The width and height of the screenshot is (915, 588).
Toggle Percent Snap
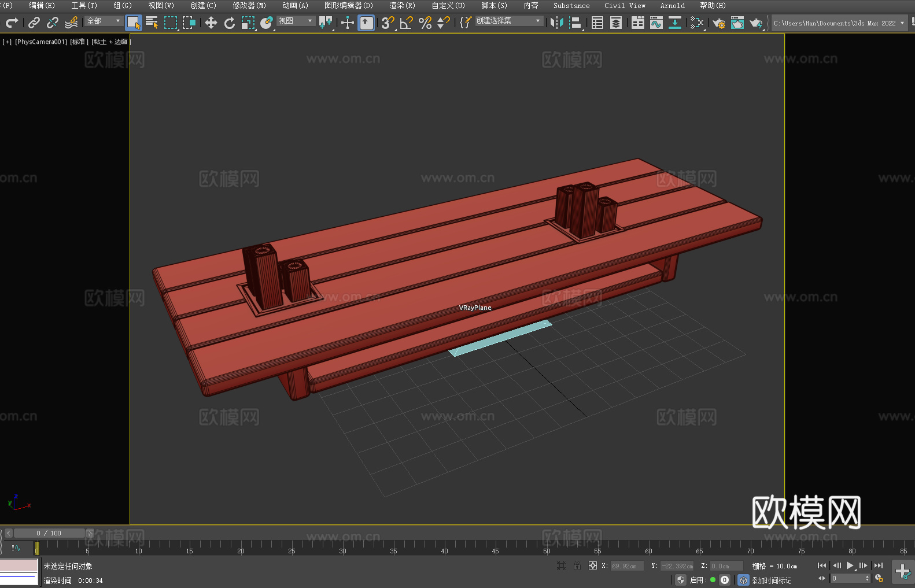click(x=425, y=23)
